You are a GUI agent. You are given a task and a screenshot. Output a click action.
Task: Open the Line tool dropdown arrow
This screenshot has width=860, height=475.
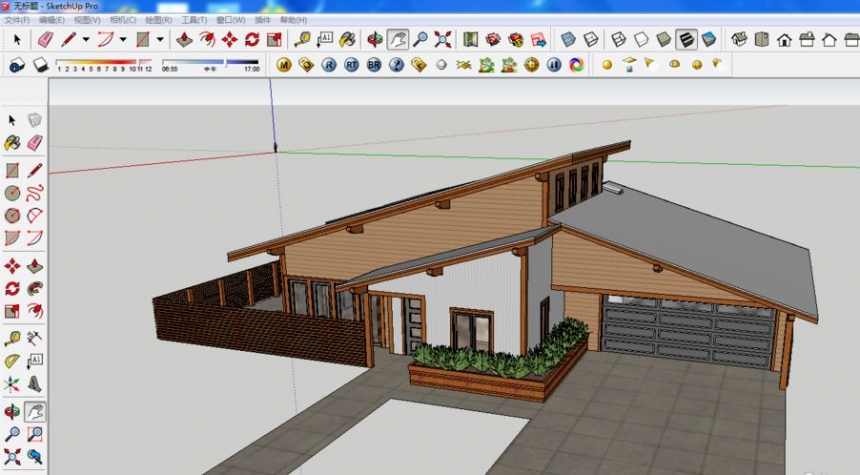point(86,39)
